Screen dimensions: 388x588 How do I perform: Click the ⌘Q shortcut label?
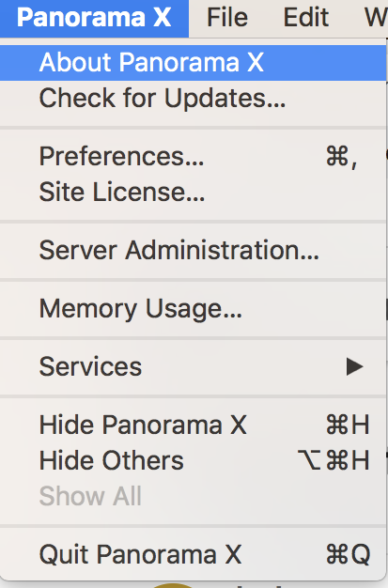click(x=349, y=554)
